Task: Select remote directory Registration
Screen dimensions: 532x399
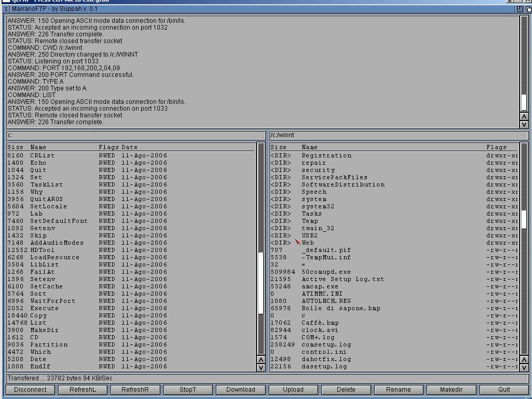Action: [x=394, y=155]
